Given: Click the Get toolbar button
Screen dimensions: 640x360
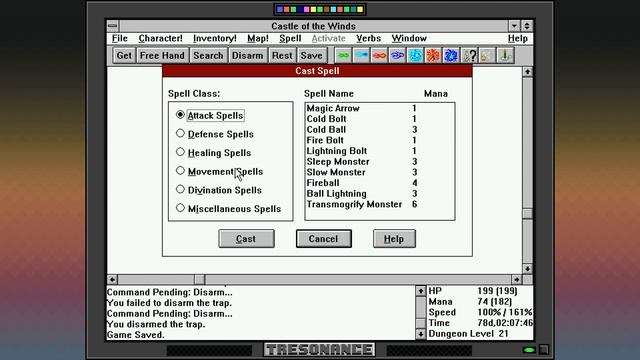Looking at the screenshot, I should (x=124, y=55).
